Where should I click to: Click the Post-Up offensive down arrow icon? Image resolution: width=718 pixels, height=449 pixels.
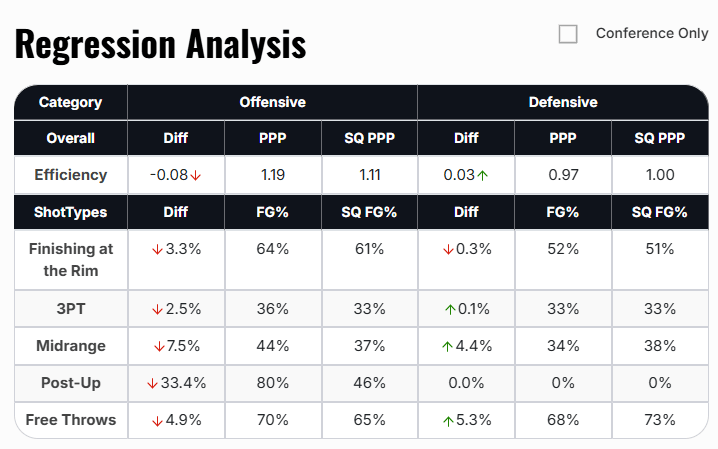click(152, 383)
